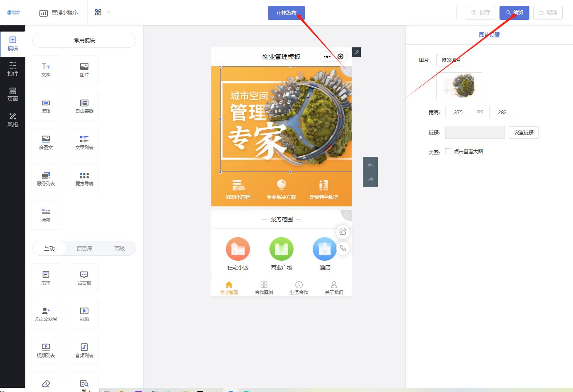Viewport: 573px width, 392px height.
Task: Add the 按钮 button module
Action: click(46, 106)
